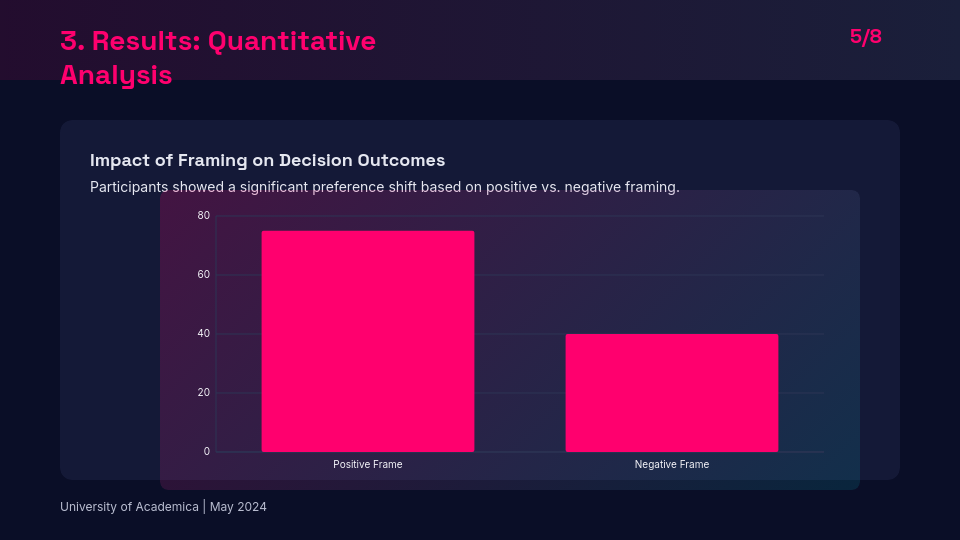Click the "Participants showed a significant preference" subtitle

(384, 187)
